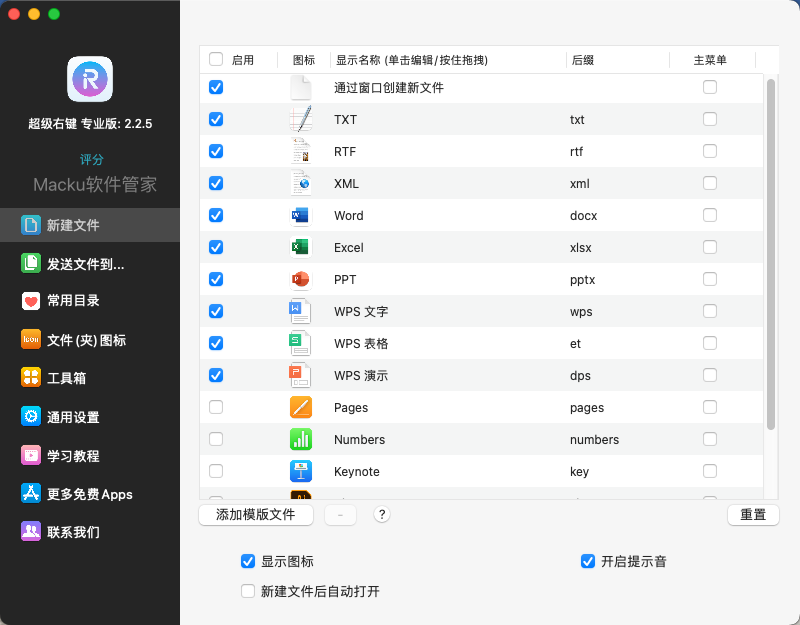
Task: Click the Keynote app icon
Action: (x=301, y=471)
